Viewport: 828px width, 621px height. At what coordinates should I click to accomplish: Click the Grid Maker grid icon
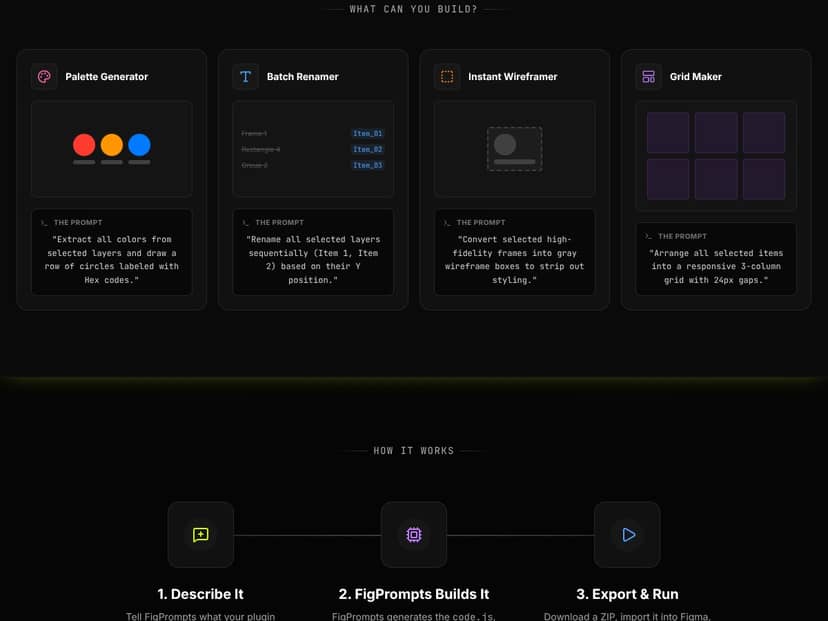649,76
